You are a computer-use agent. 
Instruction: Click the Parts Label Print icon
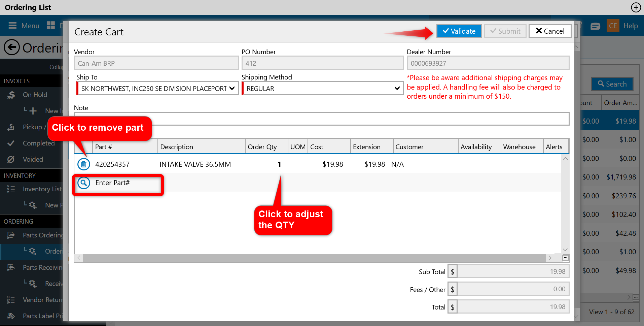click(11, 316)
